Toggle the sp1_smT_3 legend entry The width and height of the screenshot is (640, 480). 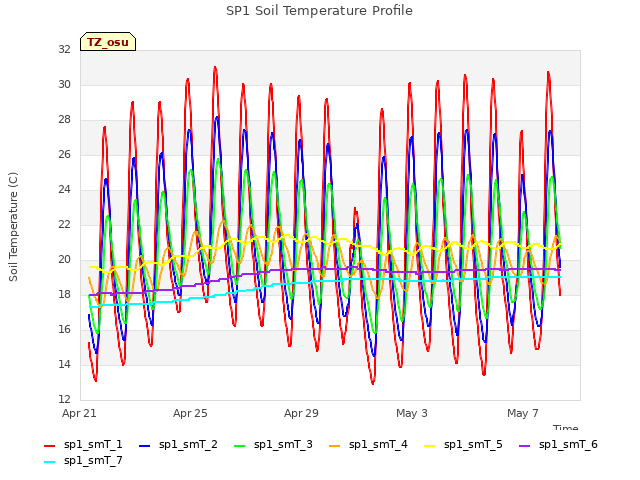pos(273,445)
